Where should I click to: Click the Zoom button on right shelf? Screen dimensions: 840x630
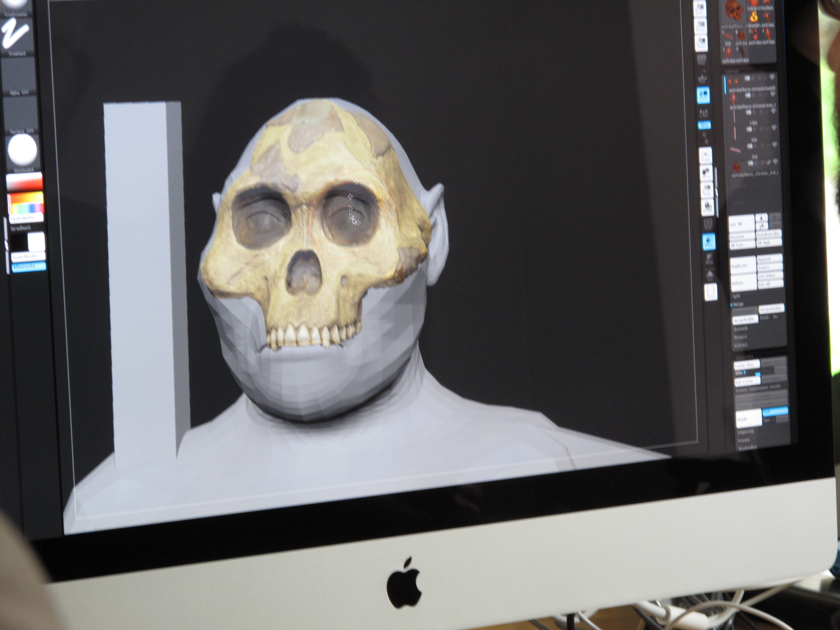(x=700, y=9)
